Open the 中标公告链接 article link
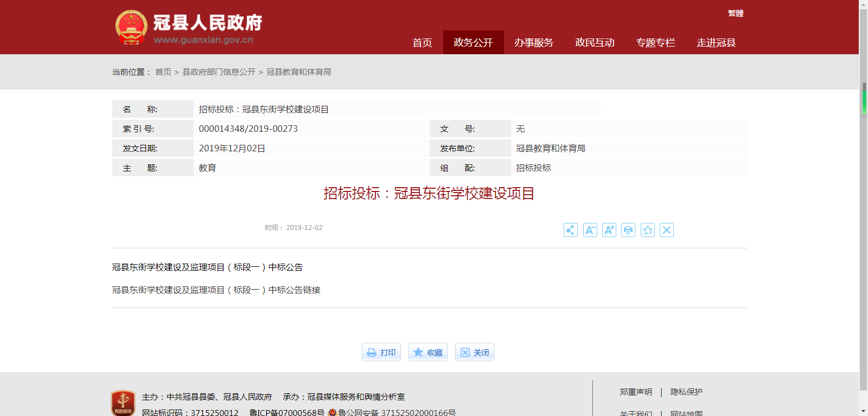Viewport: 868px width, 416px height. point(216,290)
